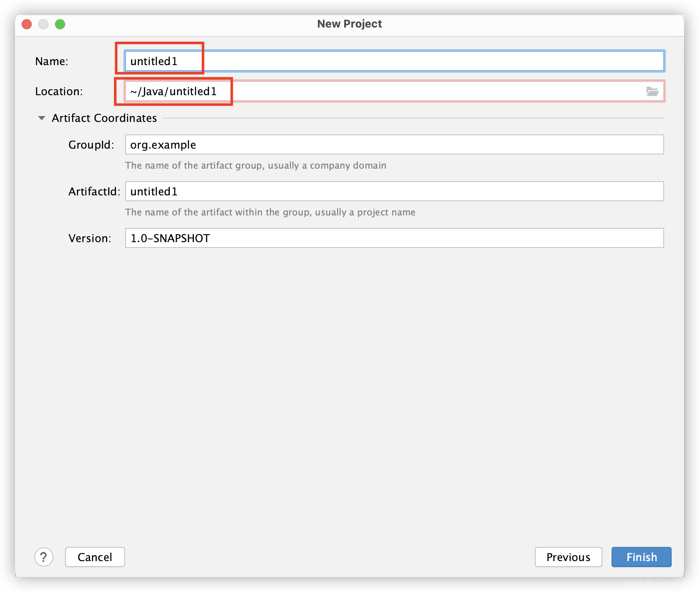The height and width of the screenshot is (592, 700).
Task: Click hint text about project name
Action: point(270,213)
